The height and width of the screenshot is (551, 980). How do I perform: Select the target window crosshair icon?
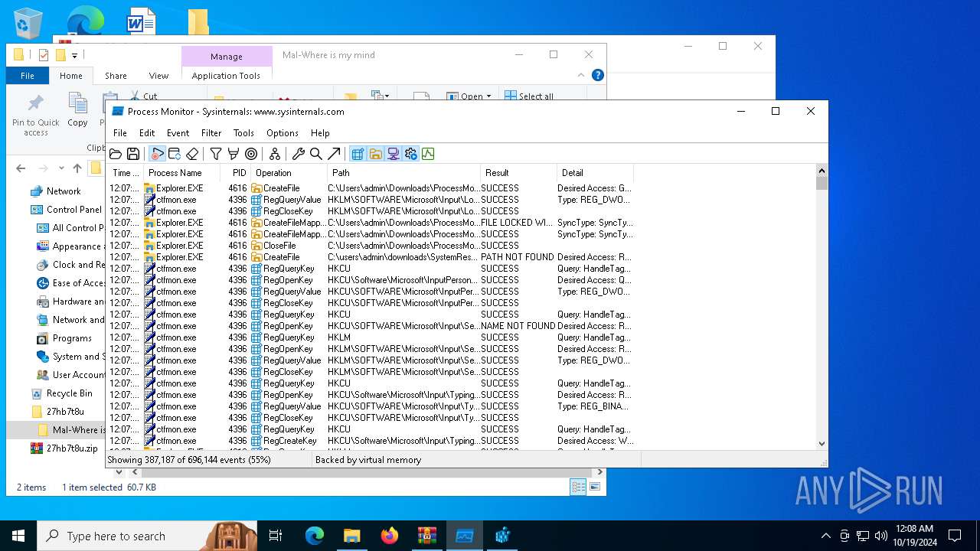[251, 154]
